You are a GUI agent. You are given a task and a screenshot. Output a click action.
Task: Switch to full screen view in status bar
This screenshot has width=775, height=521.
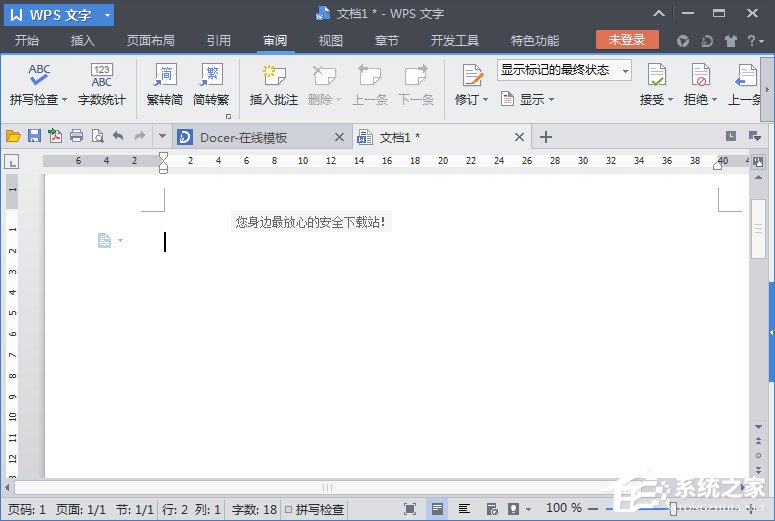click(x=410, y=509)
